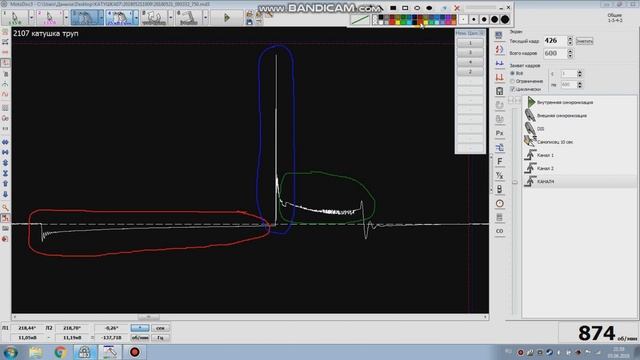This screenshot has height=360, width=640.
Task: Click the filter icon above the F icon
Action: (x=500, y=147)
